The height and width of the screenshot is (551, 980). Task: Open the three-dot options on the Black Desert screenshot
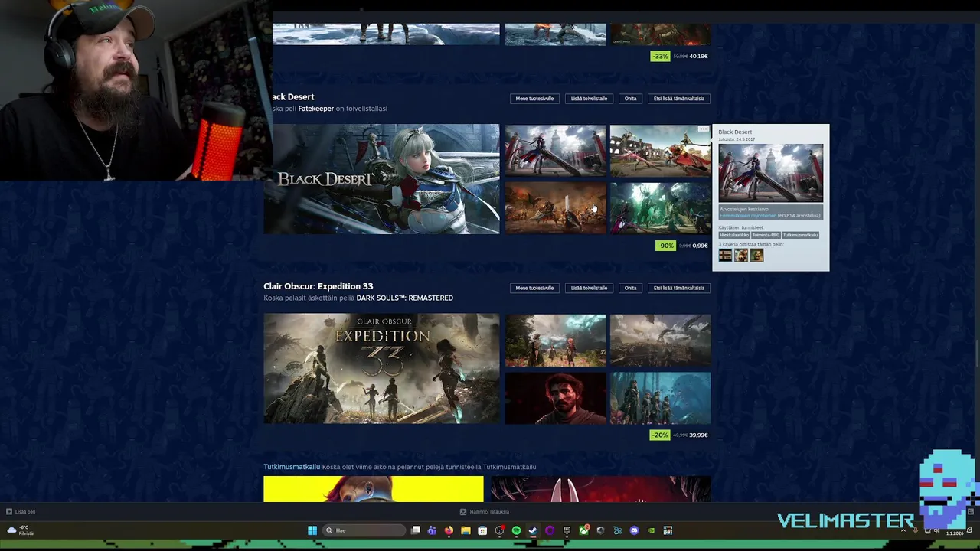pos(703,129)
